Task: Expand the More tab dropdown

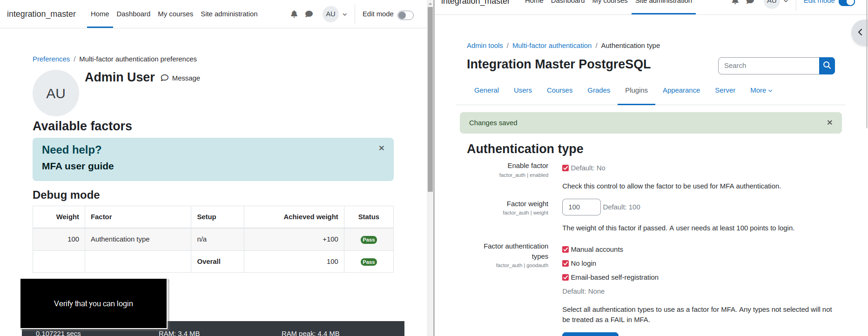Action: point(761,90)
